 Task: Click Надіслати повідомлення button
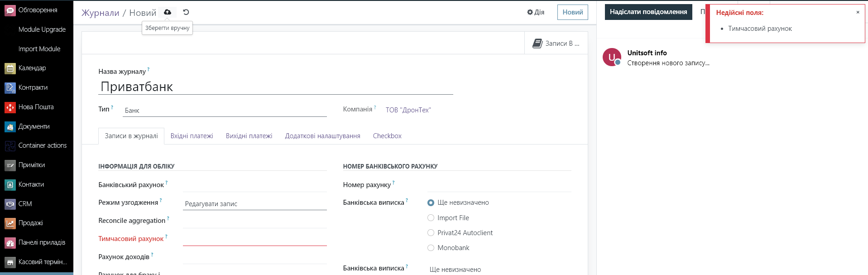pyautogui.click(x=648, y=12)
